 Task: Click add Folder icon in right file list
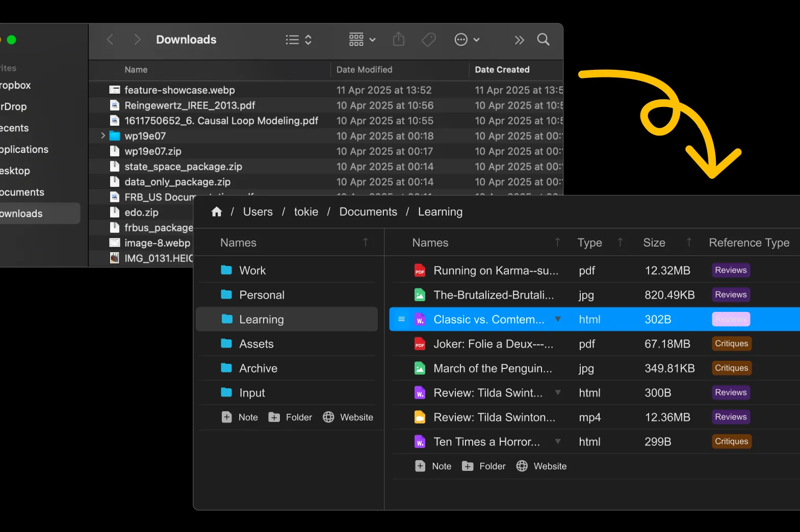click(468, 466)
